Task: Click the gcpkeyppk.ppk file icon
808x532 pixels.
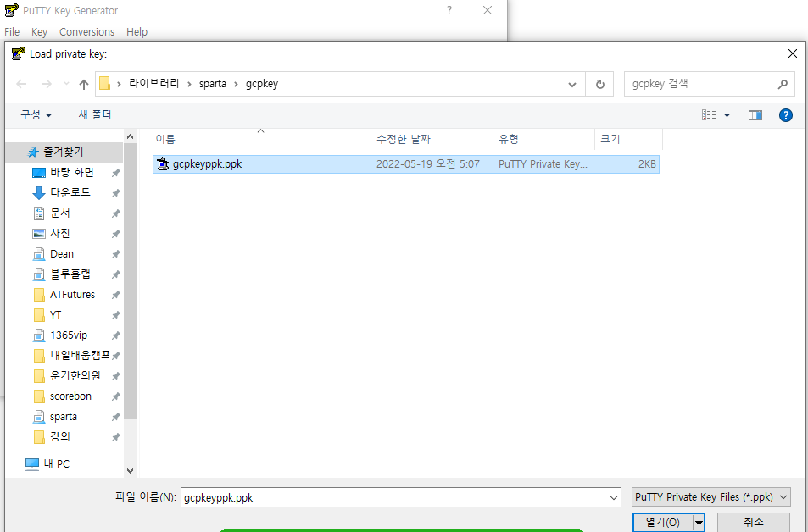Action: point(163,163)
